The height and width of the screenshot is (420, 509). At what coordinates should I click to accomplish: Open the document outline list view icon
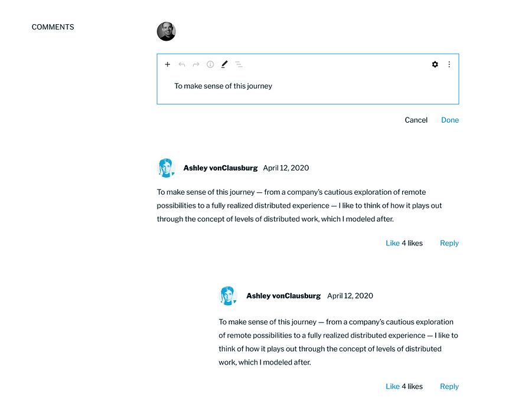point(239,64)
